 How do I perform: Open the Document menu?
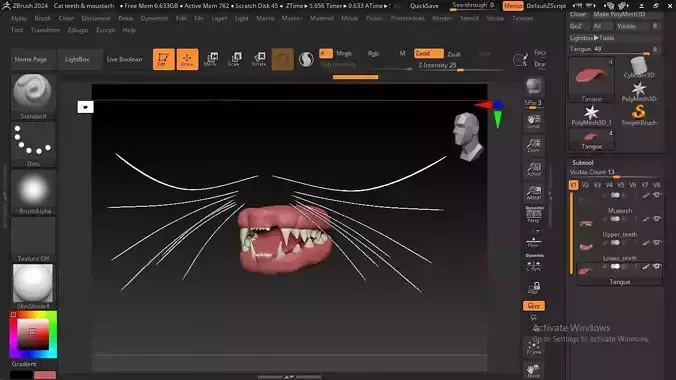[96, 18]
